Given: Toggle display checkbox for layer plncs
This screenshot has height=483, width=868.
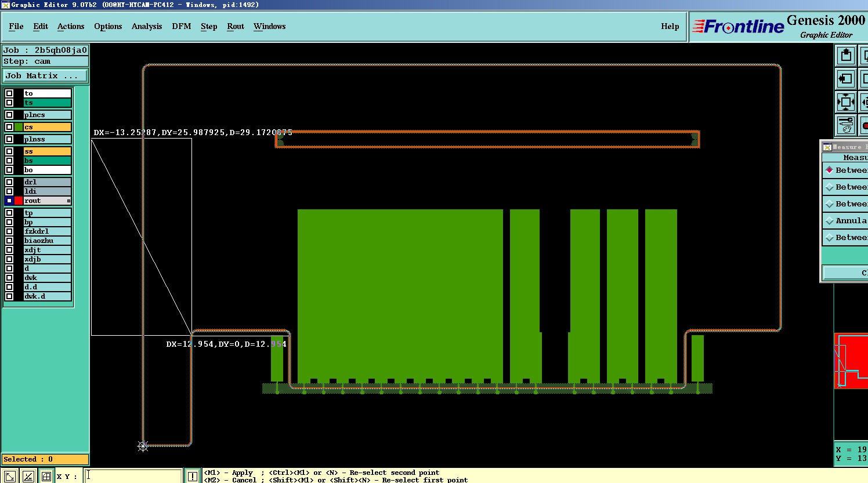Looking at the screenshot, I should tap(9, 115).
